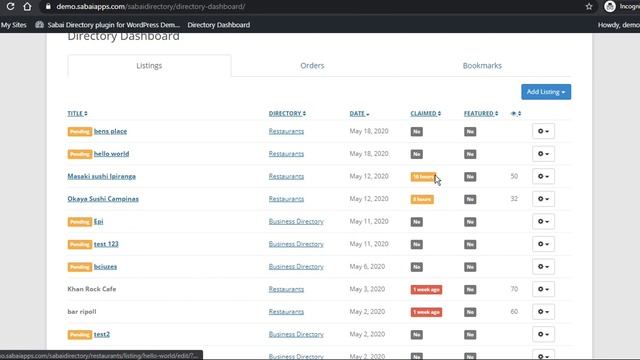Screen dimensions: 640x360
Task: Click the address bar URL
Action: (151, 7)
